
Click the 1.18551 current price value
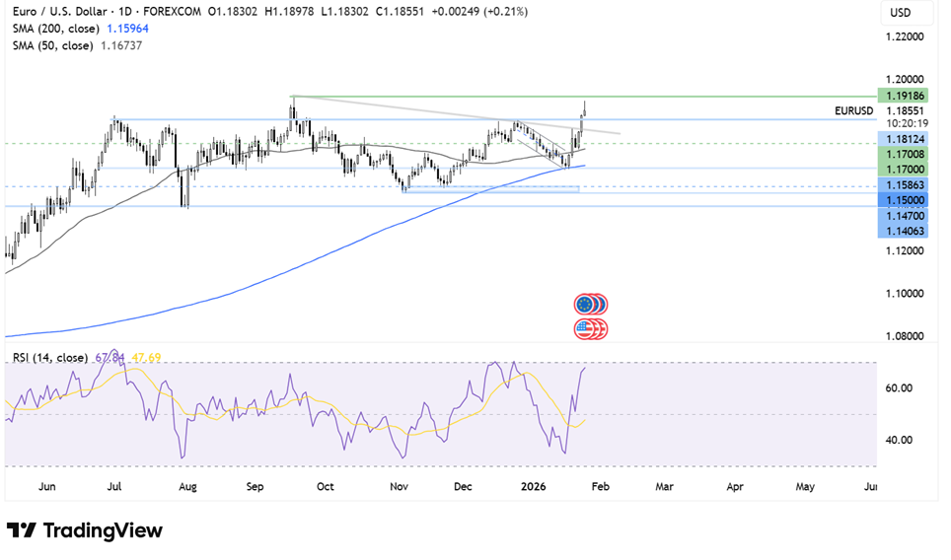(905, 110)
